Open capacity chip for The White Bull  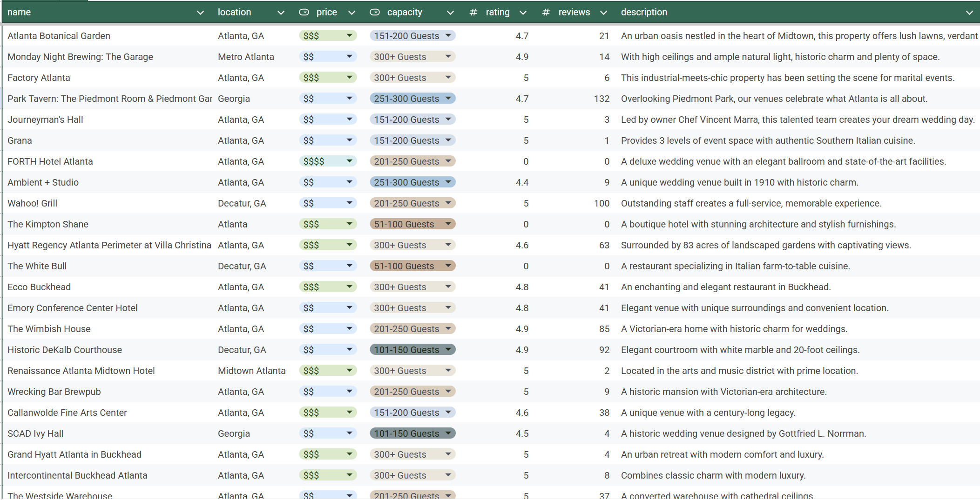(x=412, y=266)
